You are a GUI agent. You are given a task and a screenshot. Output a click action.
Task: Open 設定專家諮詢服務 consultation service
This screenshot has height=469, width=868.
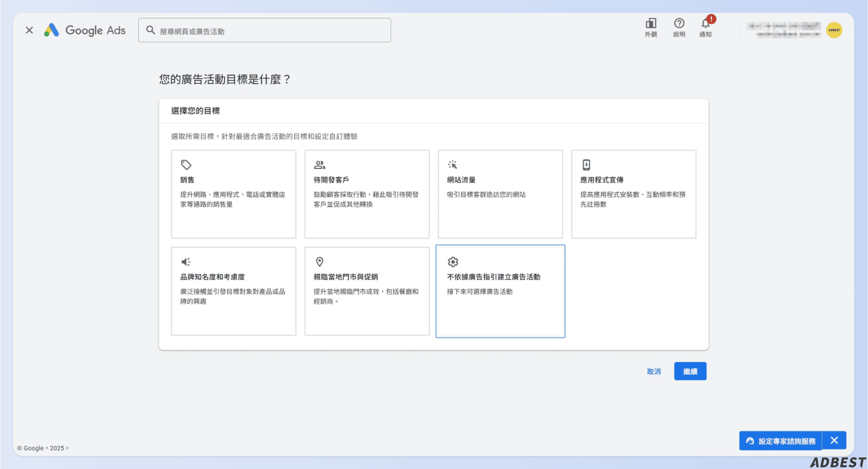coord(780,440)
